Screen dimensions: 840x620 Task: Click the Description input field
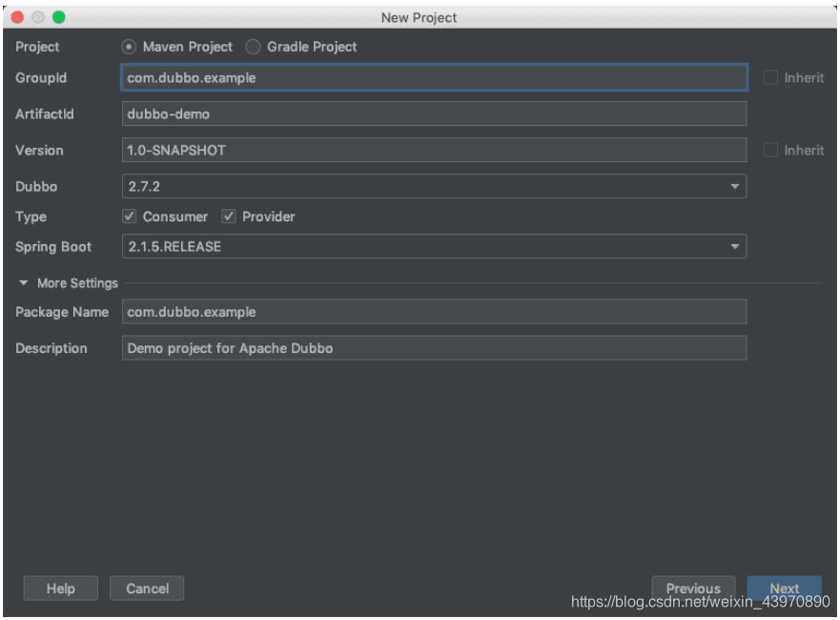click(x=434, y=348)
